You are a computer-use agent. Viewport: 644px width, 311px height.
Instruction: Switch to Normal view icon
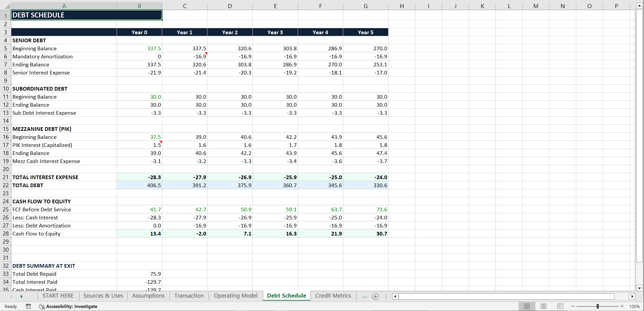click(527, 306)
